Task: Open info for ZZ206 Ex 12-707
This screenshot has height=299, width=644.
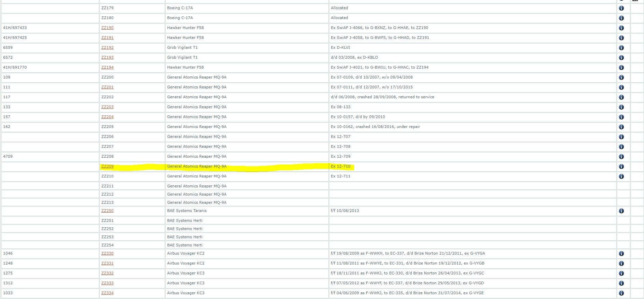Action: pyautogui.click(x=621, y=137)
